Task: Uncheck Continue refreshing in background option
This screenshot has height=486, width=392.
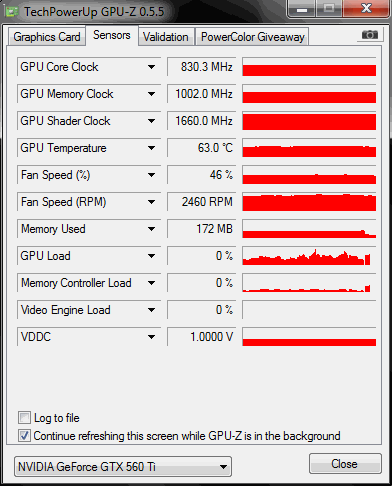Action: (24, 436)
